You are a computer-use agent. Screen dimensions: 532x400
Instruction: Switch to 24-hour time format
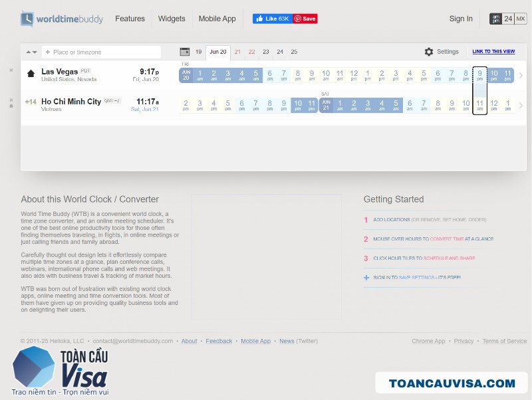[x=508, y=19]
